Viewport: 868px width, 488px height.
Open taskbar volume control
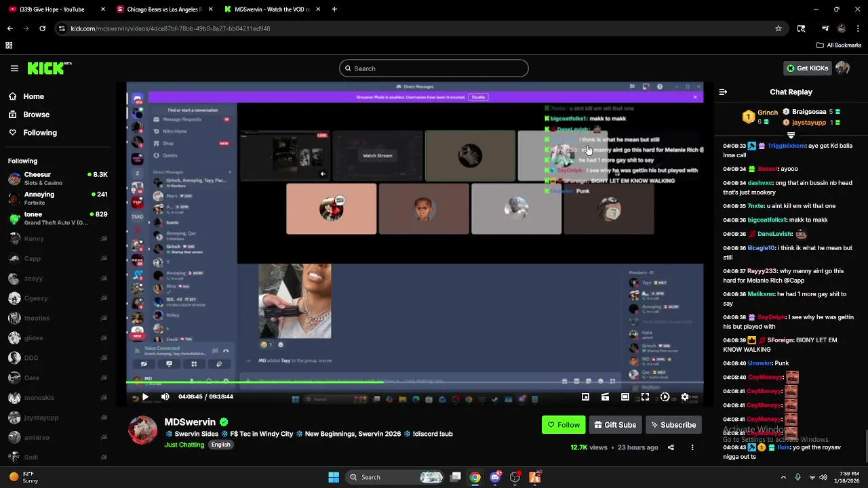pos(823,477)
